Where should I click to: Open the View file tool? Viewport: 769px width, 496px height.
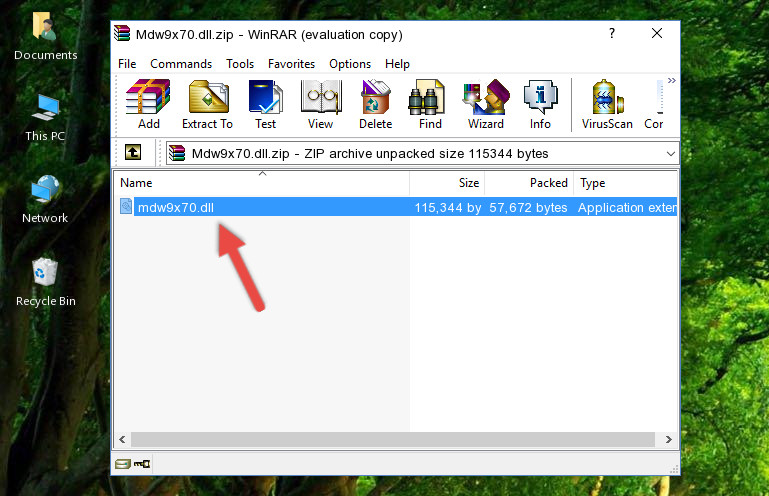(321, 104)
